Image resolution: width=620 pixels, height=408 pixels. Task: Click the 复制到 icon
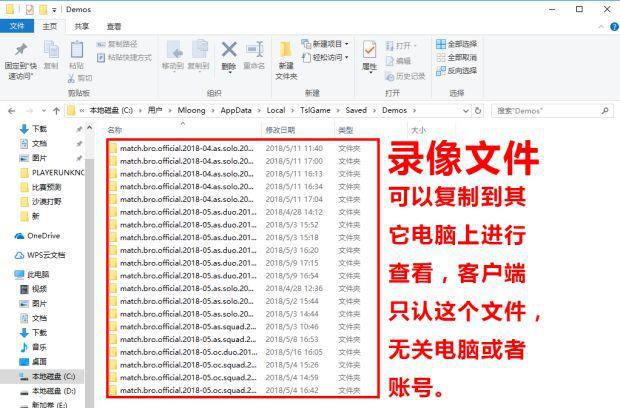click(198, 55)
